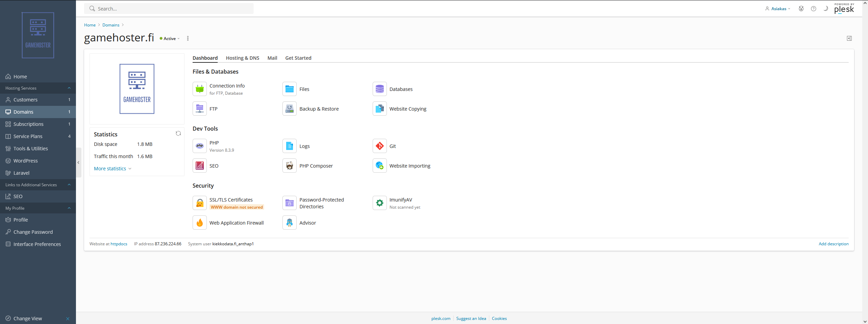Click Change View in the sidebar
The height and width of the screenshot is (324, 868).
tap(28, 319)
